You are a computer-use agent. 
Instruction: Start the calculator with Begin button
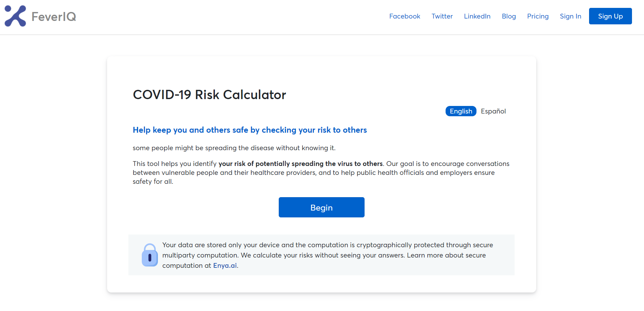point(321,207)
